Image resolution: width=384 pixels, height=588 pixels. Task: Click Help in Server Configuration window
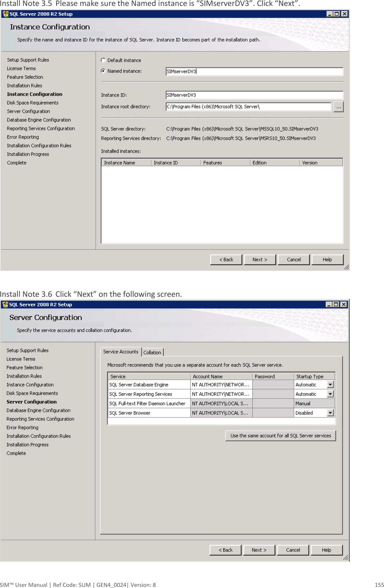click(327, 550)
